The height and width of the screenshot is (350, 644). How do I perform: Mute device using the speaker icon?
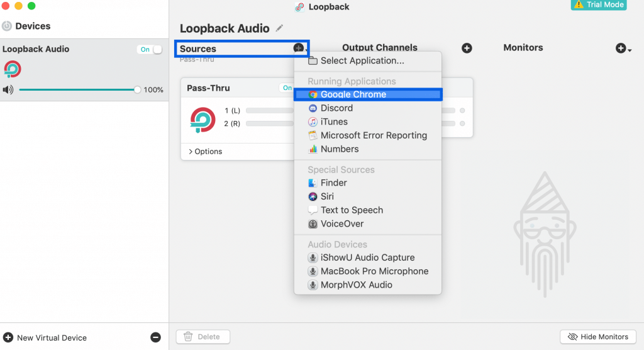[x=8, y=89]
